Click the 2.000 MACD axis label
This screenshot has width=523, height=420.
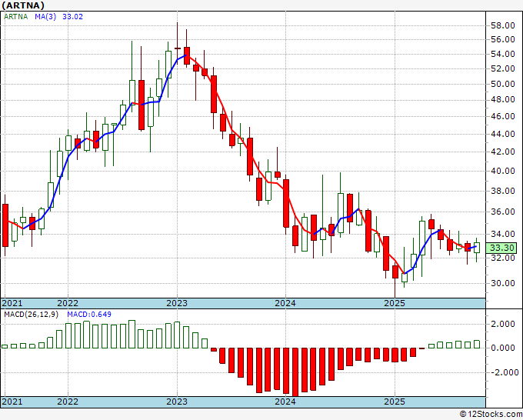(x=503, y=324)
